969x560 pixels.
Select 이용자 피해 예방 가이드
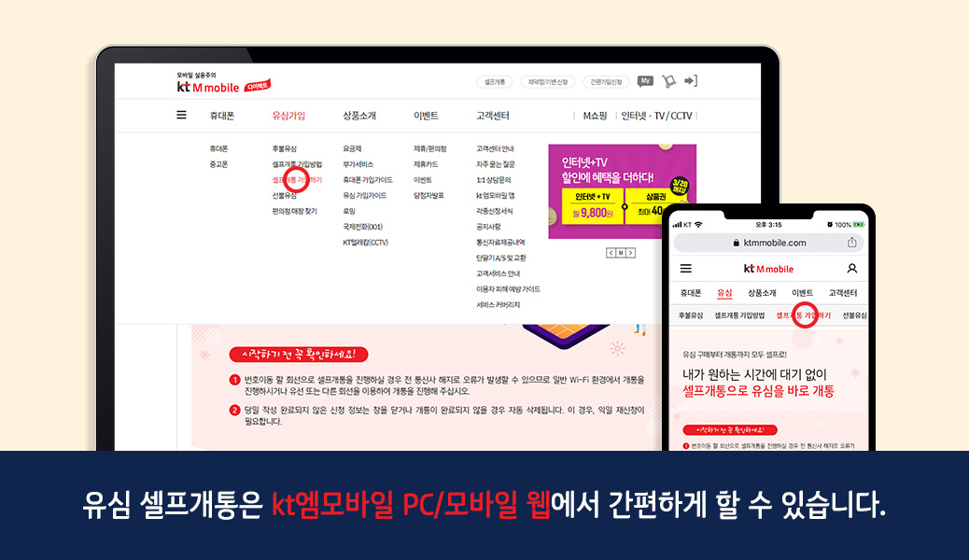[x=508, y=289]
